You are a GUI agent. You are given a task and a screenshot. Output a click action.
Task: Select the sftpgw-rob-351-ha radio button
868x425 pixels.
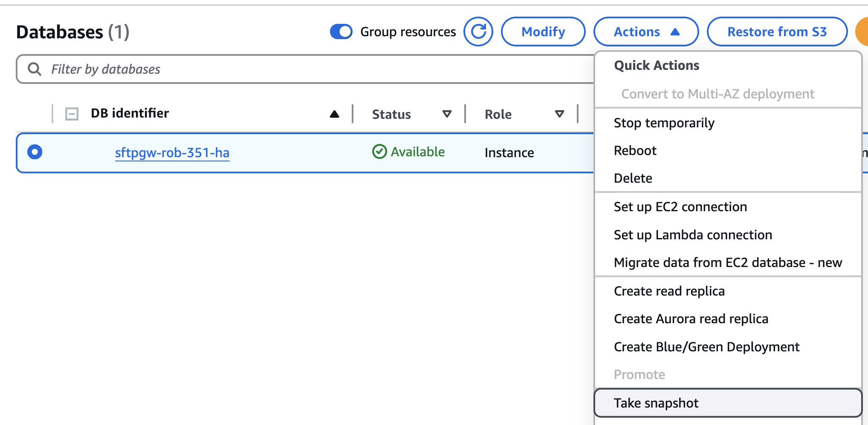pyautogui.click(x=35, y=152)
